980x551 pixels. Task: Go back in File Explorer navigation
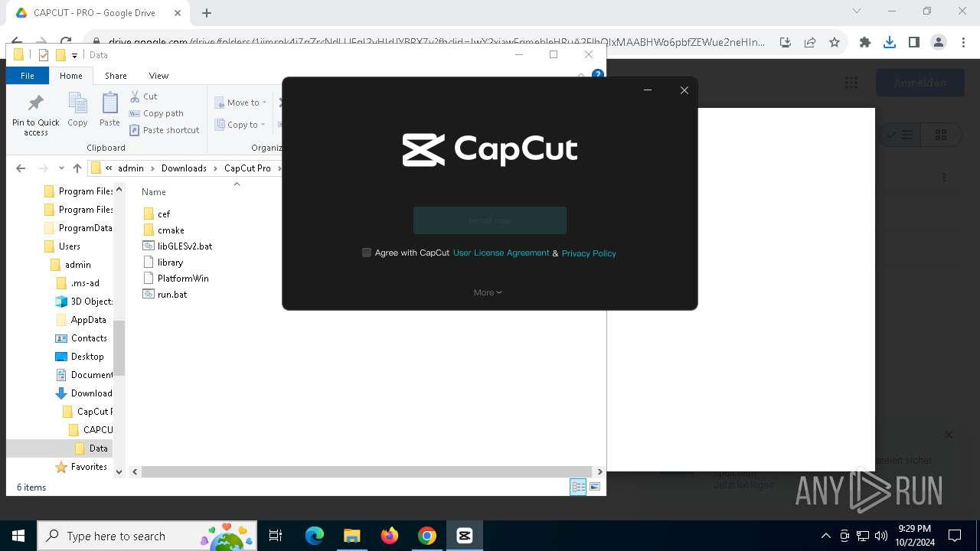pyautogui.click(x=21, y=168)
